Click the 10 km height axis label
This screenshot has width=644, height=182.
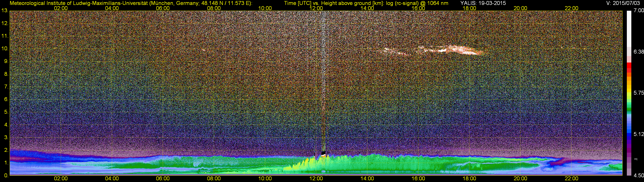click(x=5, y=49)
